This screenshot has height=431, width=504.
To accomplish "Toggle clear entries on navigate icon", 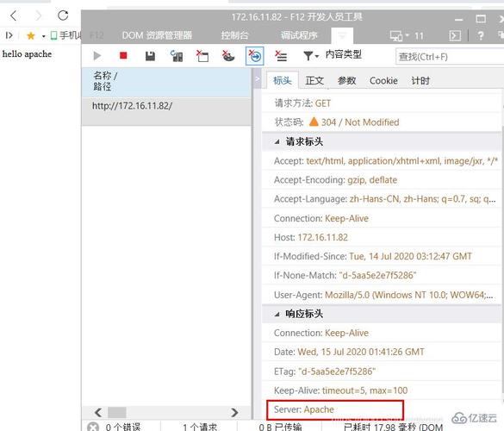I will pos(254,56).
